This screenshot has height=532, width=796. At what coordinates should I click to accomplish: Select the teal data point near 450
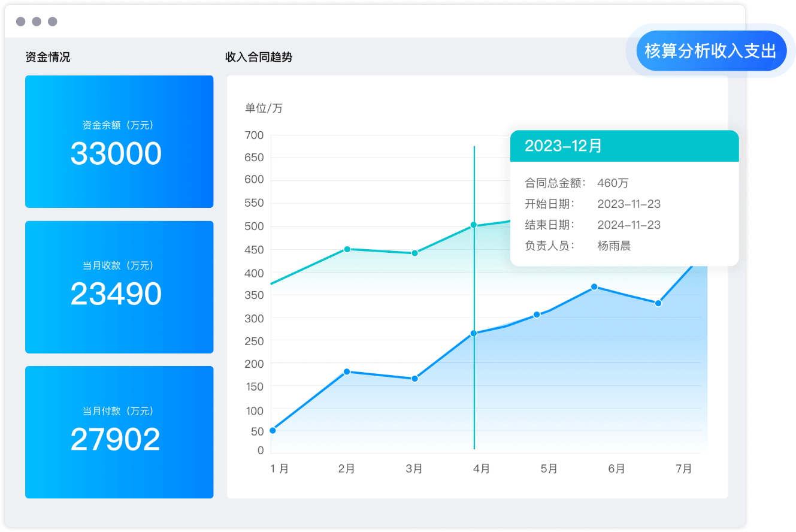tap(347, 249)
